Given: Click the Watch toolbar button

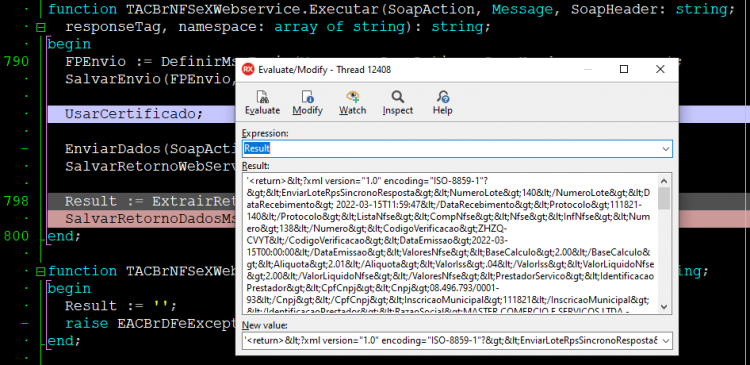Looking at the screenshot, I should coord(353,102).
